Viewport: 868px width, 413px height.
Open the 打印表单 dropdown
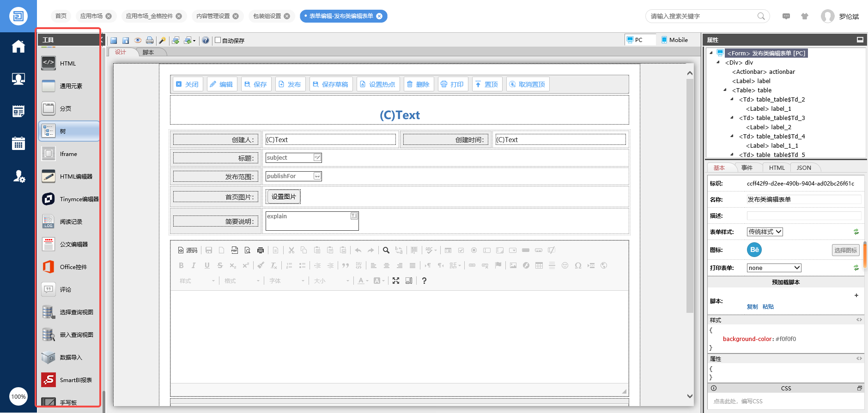tap(774, 268)
